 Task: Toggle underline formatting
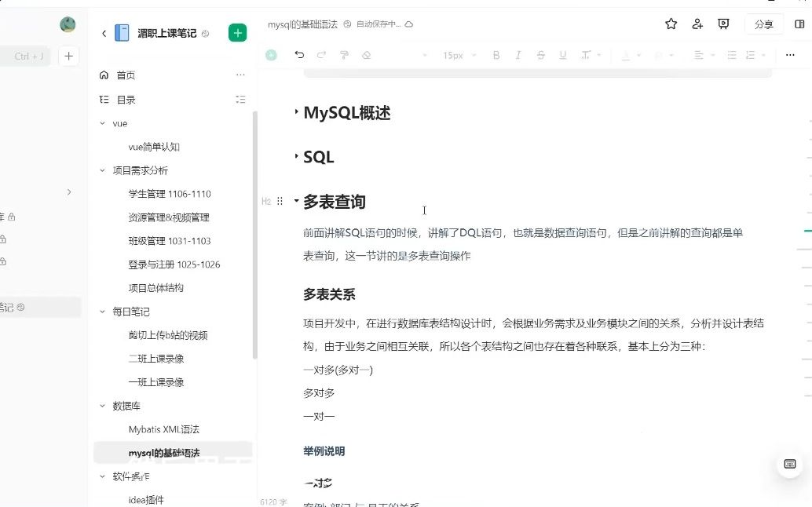pyautogui.click(x=563, y=55)
